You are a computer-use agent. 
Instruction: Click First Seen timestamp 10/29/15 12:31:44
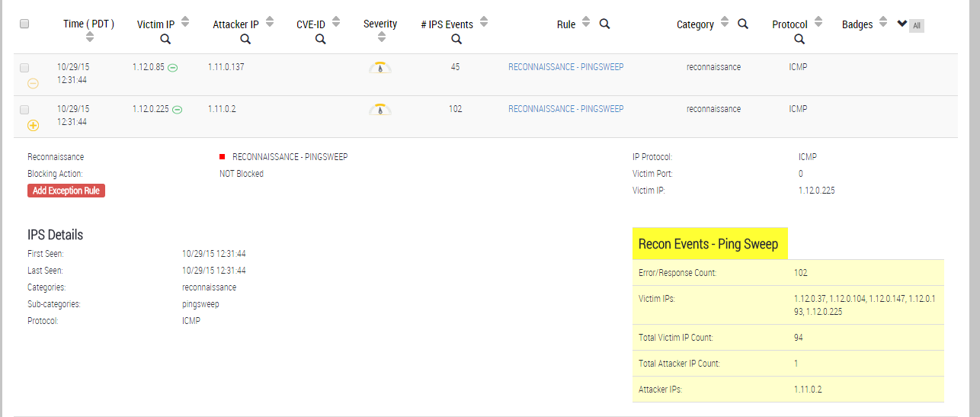pos(214,254)
